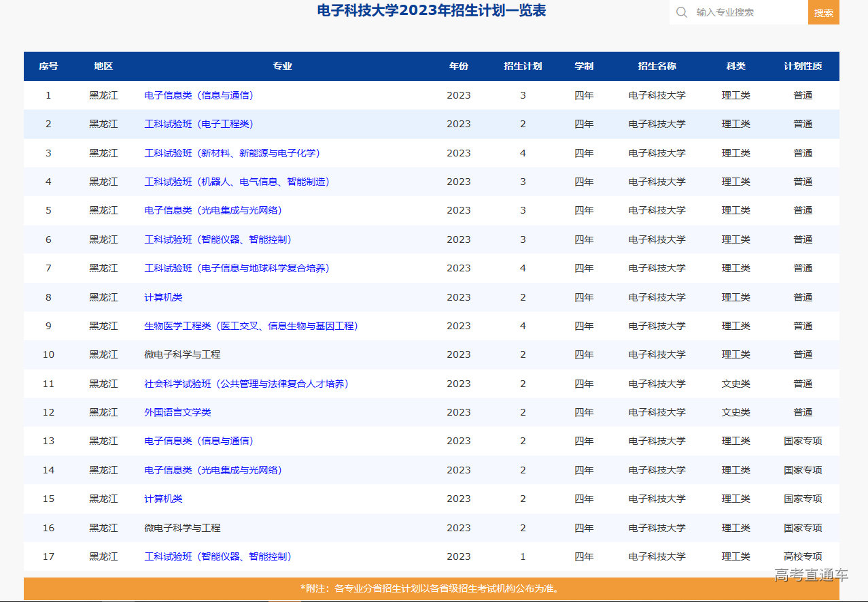The width and height of the screenshot is (868, 602).
Task: Open the 生物医学工程类 major link
Action: [251, 325]
